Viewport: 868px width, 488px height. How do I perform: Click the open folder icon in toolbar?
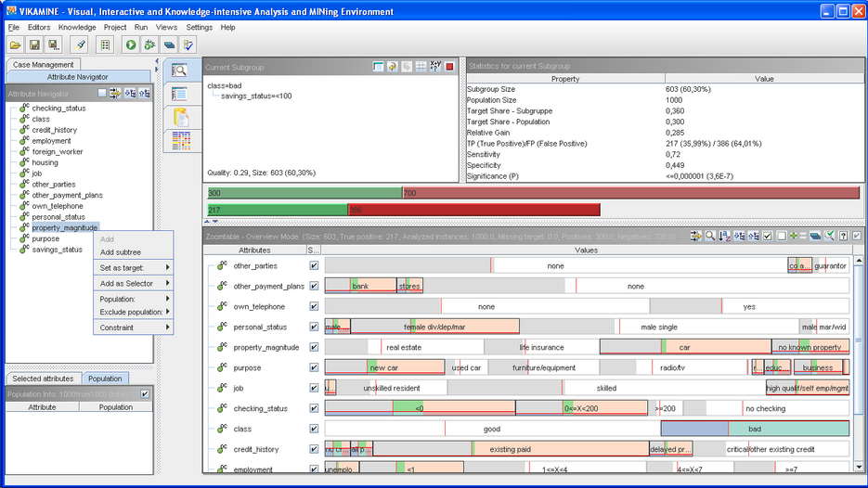pos(15,45)
